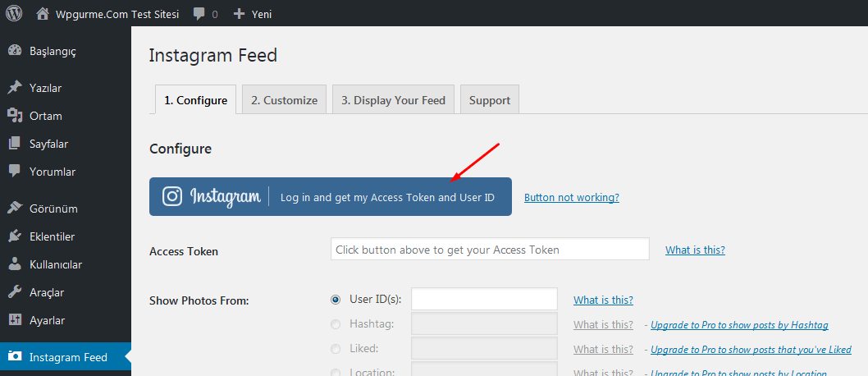
Task: Open site home icon in admin bar
Action: (43, 13)
